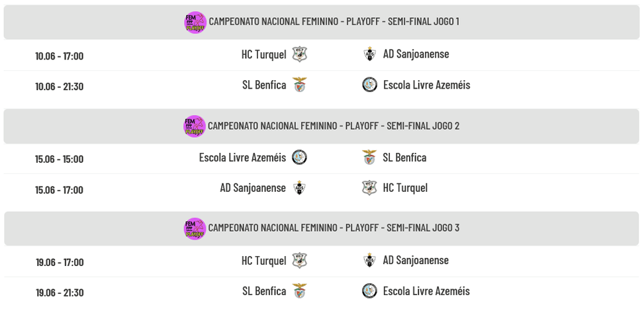Click the AD Sanjoanense crest in the 19.06 17:00 match
Image resolution: width=644 pixels, height=315 pixels.
pyautogui.click(x=369, y=260)
